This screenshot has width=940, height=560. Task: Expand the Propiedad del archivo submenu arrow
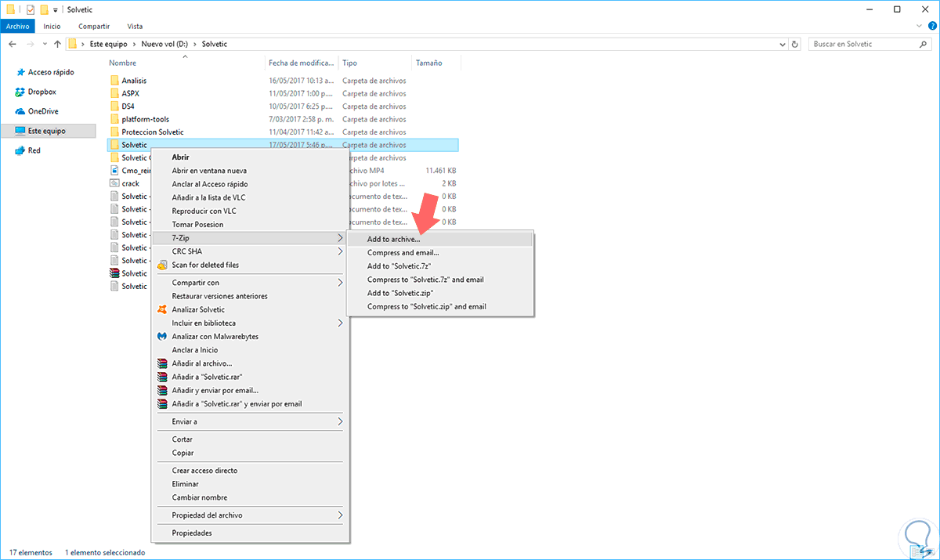(x=340, y=515)
